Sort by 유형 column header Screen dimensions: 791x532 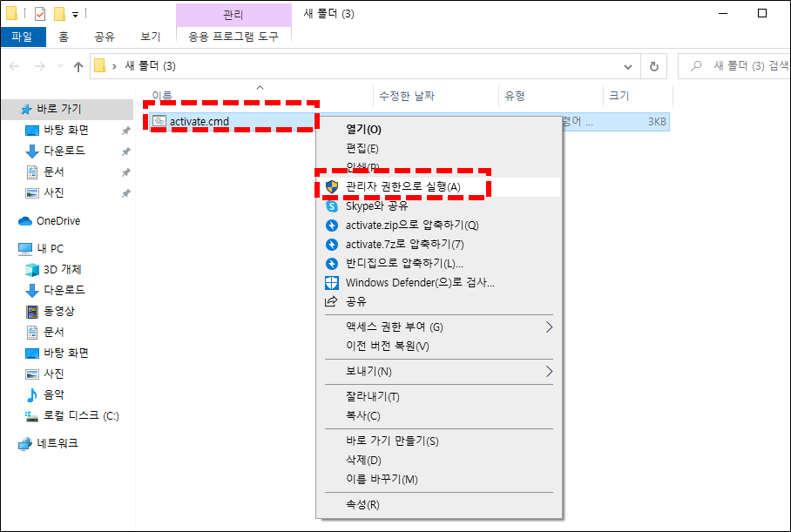(x=551, y=96)
